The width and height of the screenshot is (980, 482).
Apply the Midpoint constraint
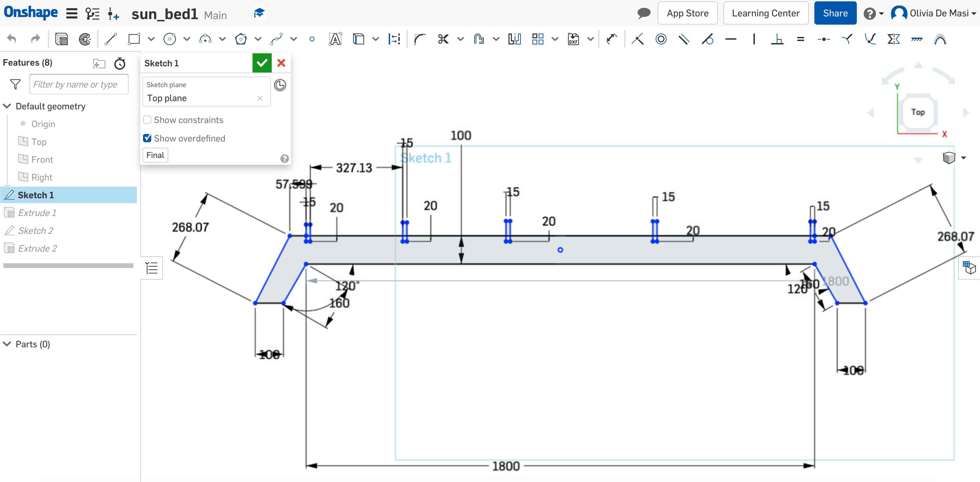pos(824,39)
